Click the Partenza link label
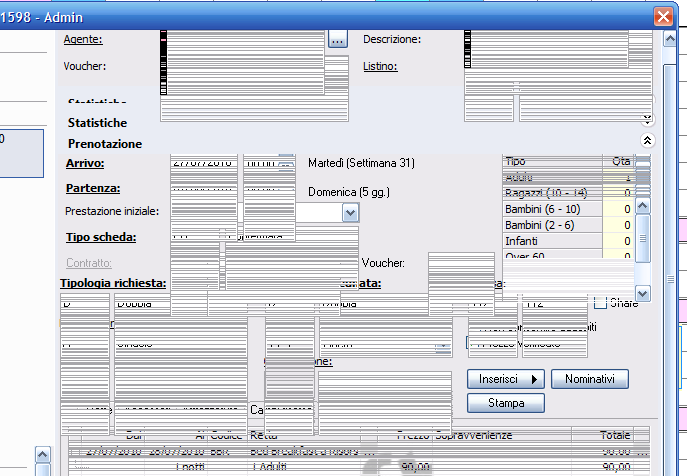687x476 pixels. [93, 188]
